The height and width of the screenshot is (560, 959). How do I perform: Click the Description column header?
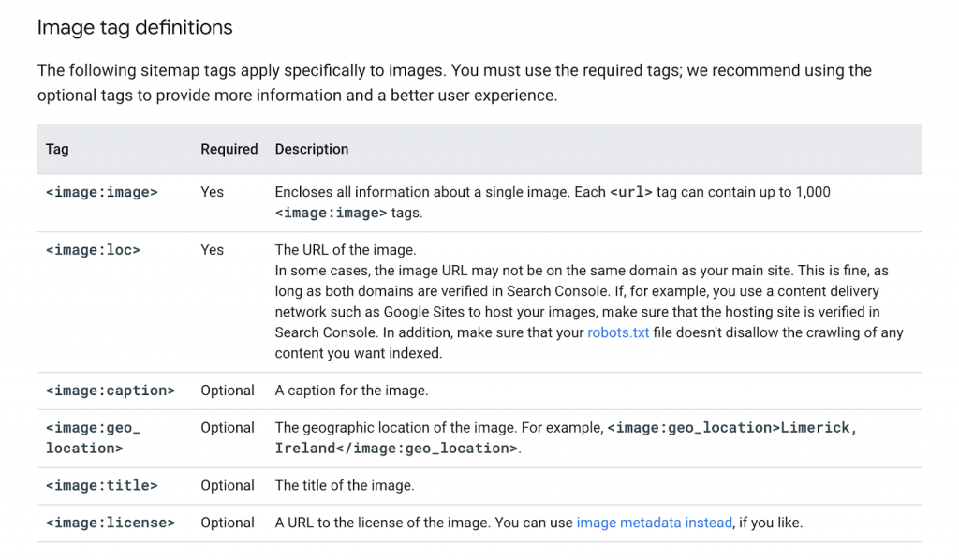(x=311, y=149)
